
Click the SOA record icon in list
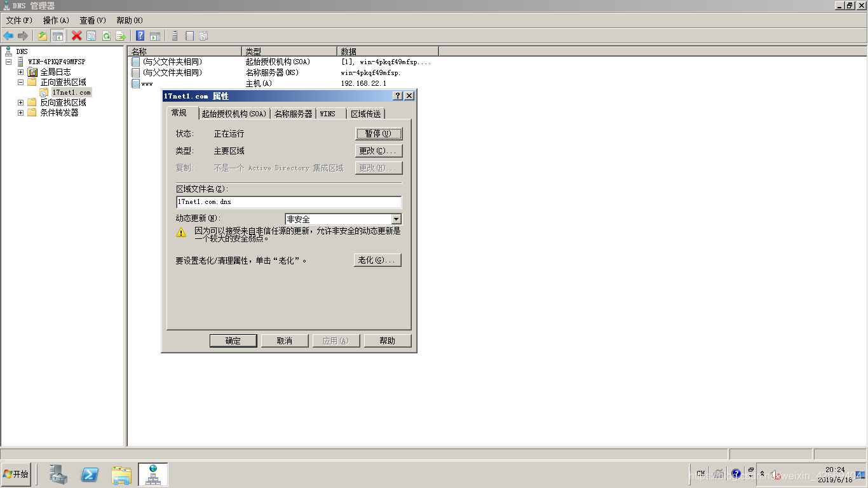tap(135, 62)
